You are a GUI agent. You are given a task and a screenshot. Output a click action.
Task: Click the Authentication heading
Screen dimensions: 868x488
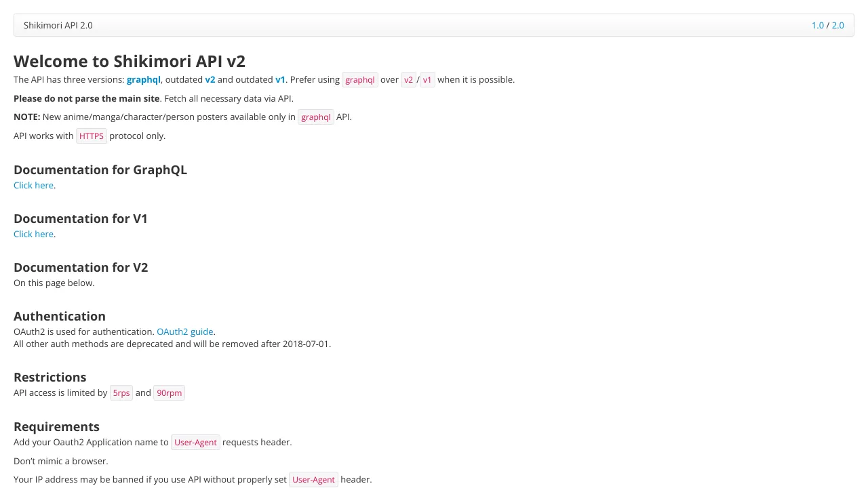click(x=60, y=316)
